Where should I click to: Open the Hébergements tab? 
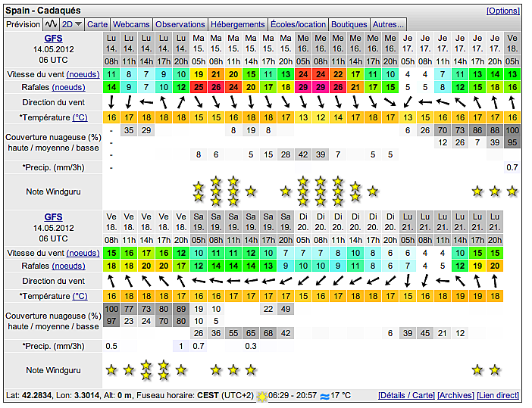click(x=237, y=24)
